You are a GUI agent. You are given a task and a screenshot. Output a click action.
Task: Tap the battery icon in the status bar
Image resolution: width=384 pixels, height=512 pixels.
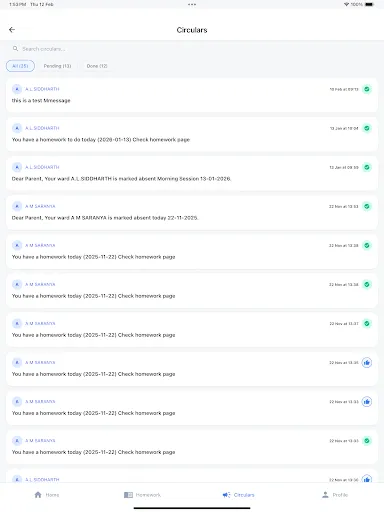coord(369,4)
